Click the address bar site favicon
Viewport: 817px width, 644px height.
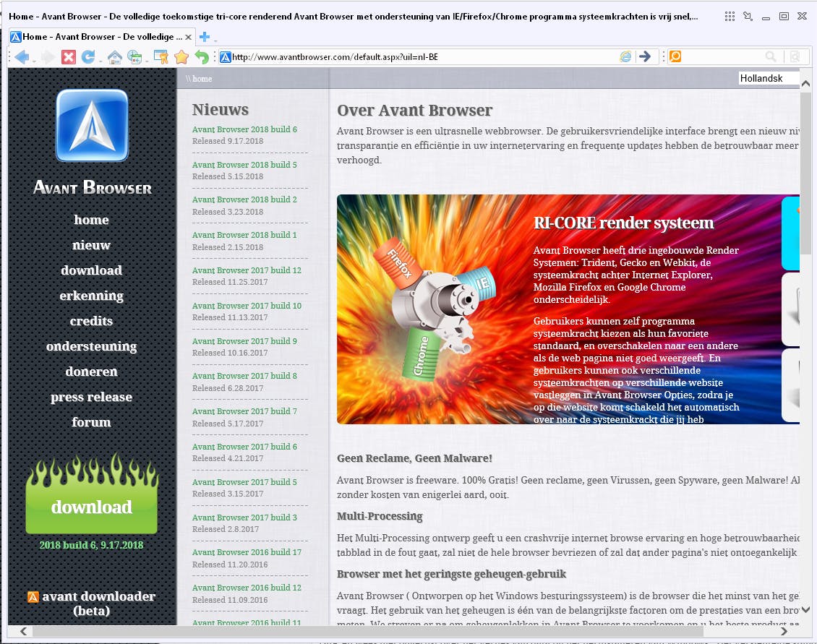coord(225,57)
